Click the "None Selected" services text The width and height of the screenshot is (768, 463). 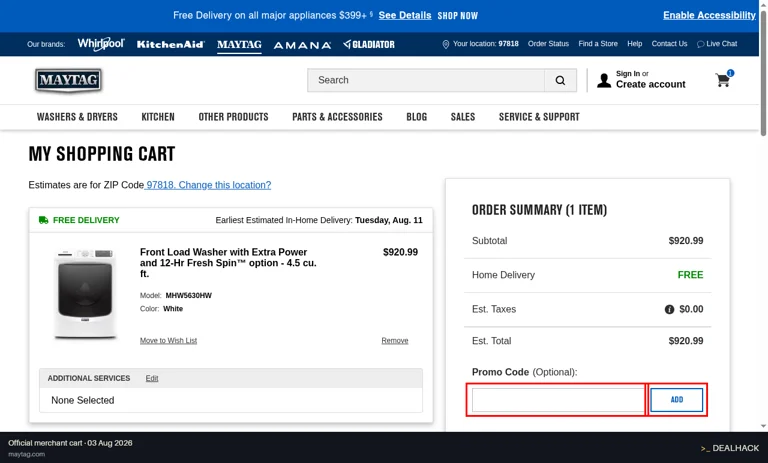(83, 400)
